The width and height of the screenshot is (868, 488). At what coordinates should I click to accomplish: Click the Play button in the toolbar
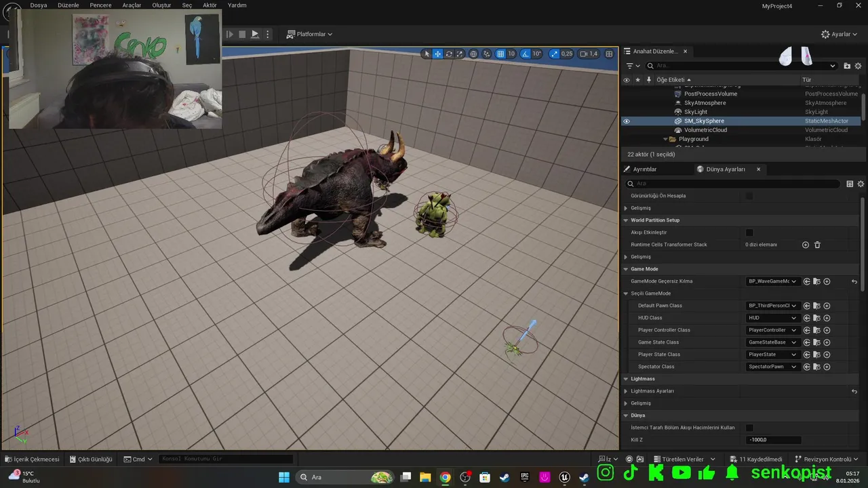click(x=255, y=34)
